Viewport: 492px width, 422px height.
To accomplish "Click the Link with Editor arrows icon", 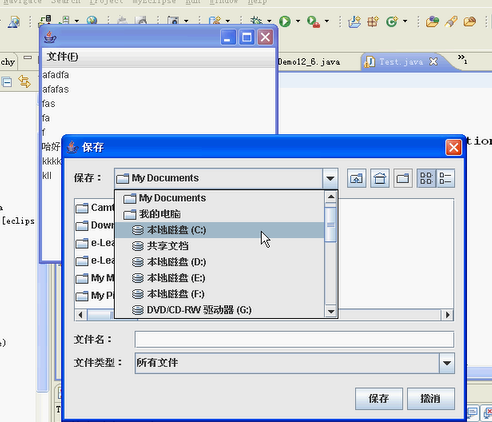I will pyautogui.click(x=24, y=81).
